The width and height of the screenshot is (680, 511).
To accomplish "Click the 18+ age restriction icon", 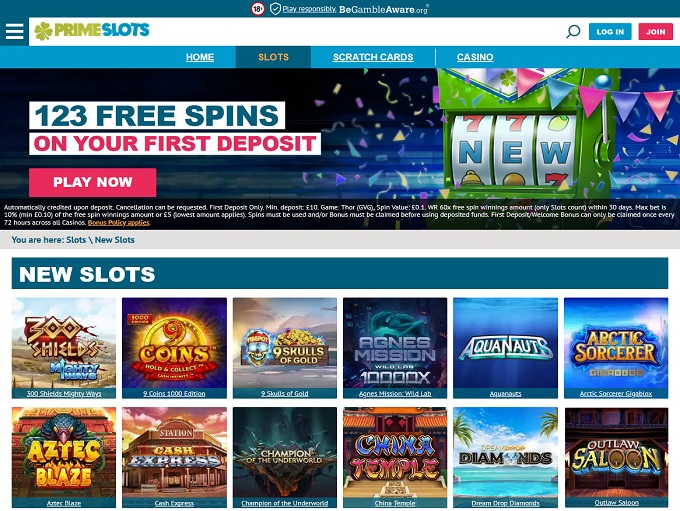I will [x=258, y=9].
